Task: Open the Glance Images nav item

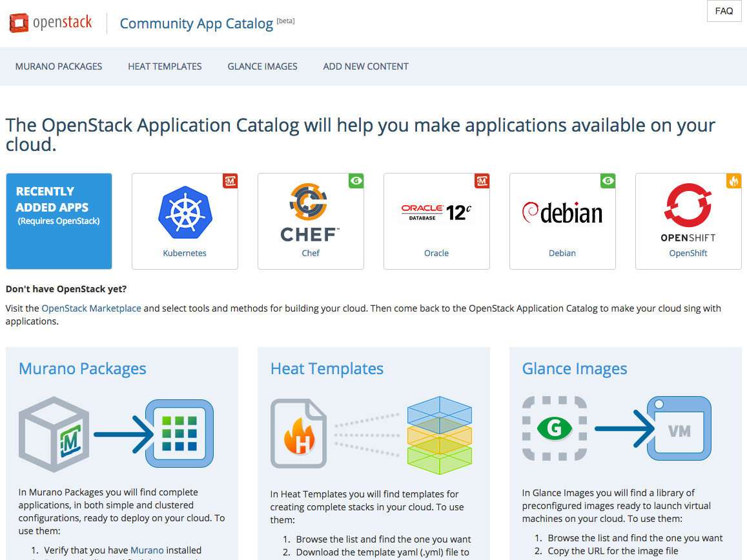Action: coord(263,66)
